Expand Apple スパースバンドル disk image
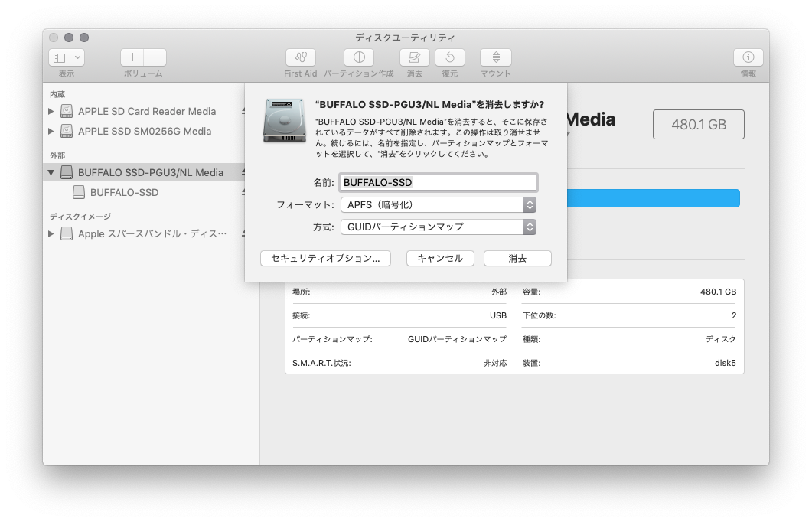The width and height of the screenshot is (812, 522). pos(51,233)
